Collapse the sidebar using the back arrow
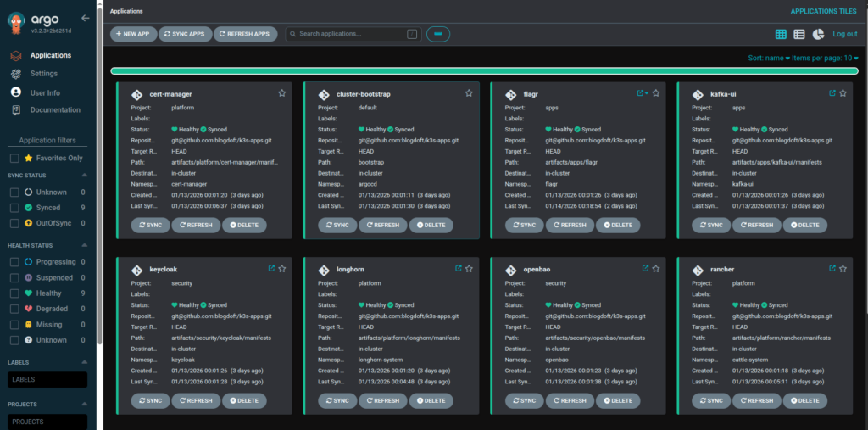Viewport: 868px width, 430px height. [x=85, y=18]
